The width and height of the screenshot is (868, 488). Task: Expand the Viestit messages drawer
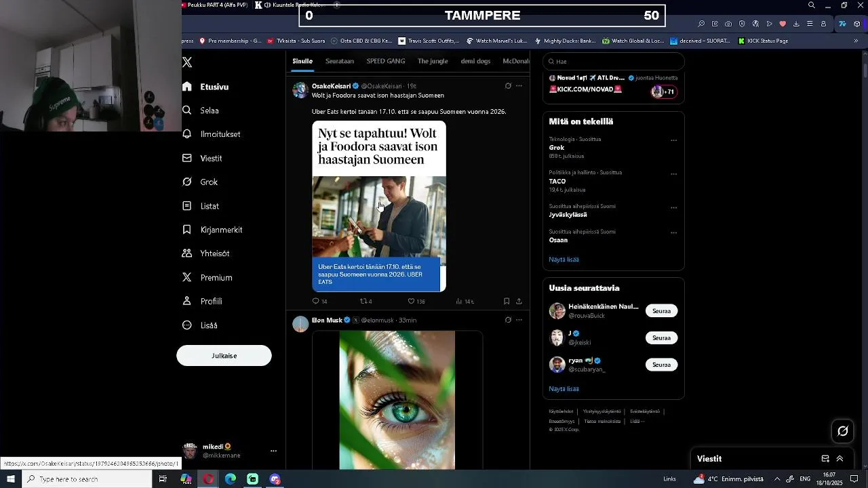click(840, 459)
